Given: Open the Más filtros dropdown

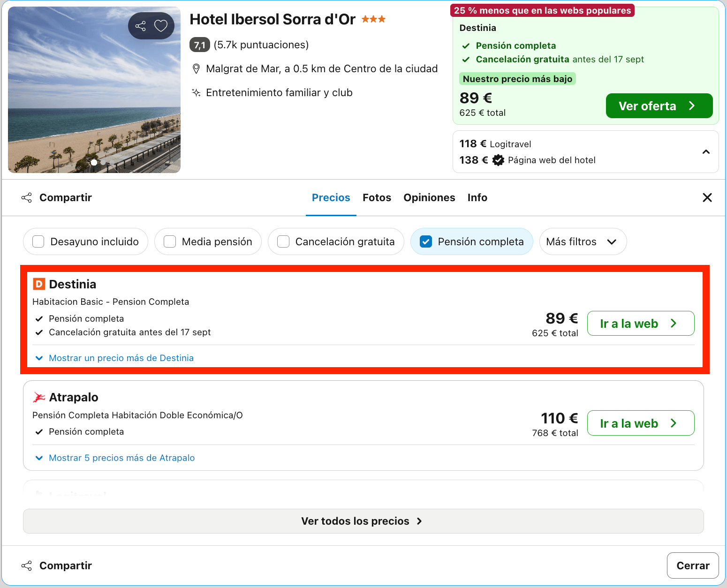Looking at the screenshot, I should pos(583,241).
